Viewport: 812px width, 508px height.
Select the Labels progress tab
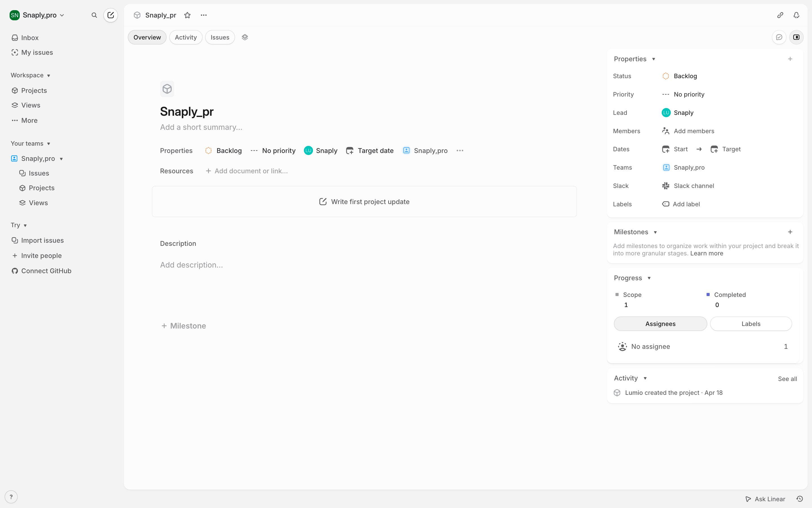tap(751, 324)
